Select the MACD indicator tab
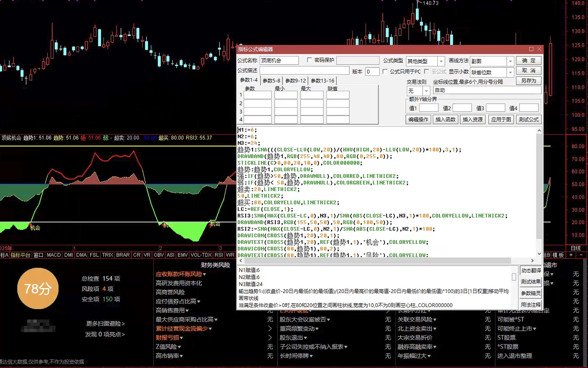Viewport: 588px width, 368px height. (54, 255)
